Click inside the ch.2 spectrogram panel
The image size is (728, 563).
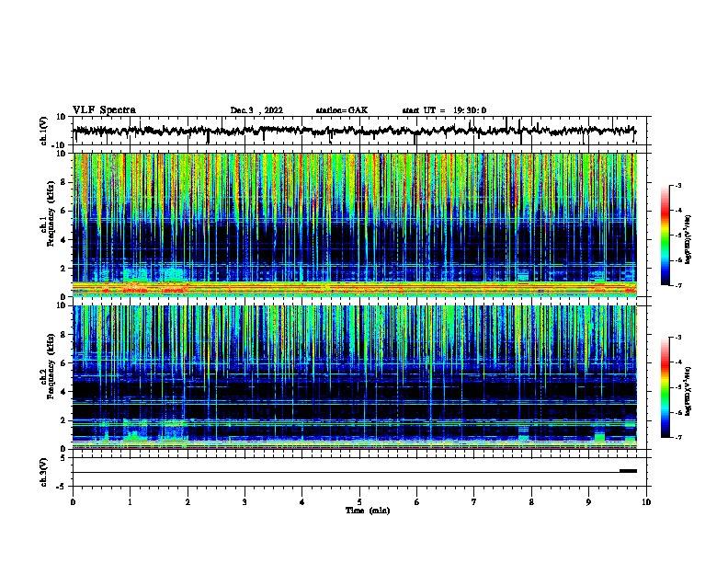355,377
